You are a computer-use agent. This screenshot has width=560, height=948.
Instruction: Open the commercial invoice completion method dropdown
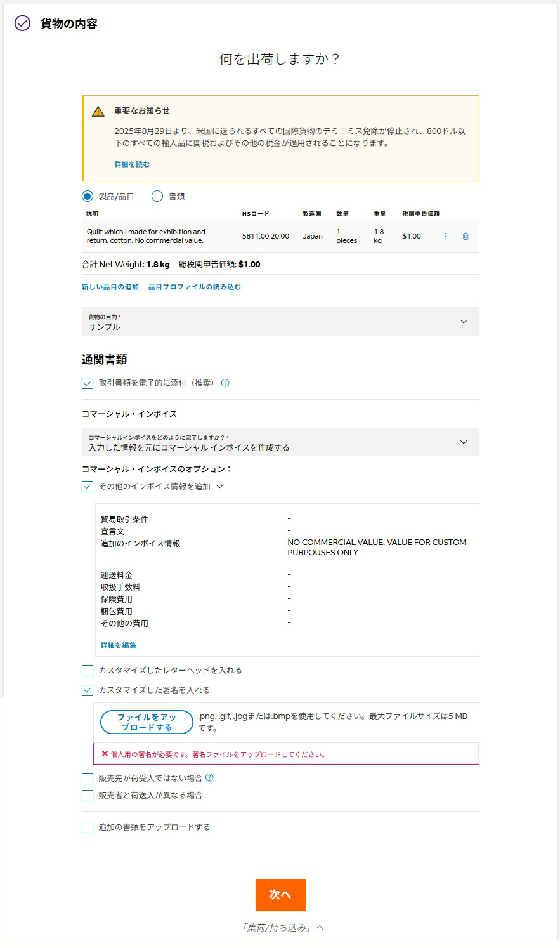tap(280, 442)
